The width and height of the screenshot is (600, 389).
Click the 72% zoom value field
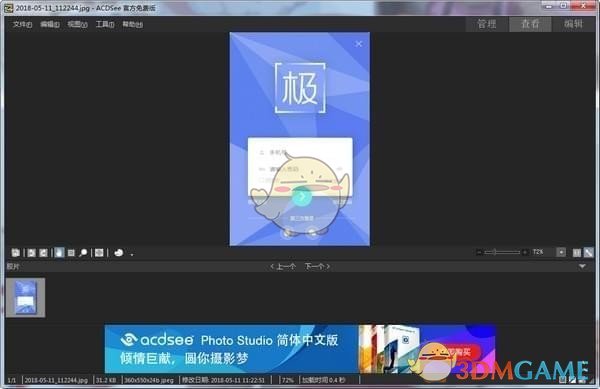click(x=538, y=252)
